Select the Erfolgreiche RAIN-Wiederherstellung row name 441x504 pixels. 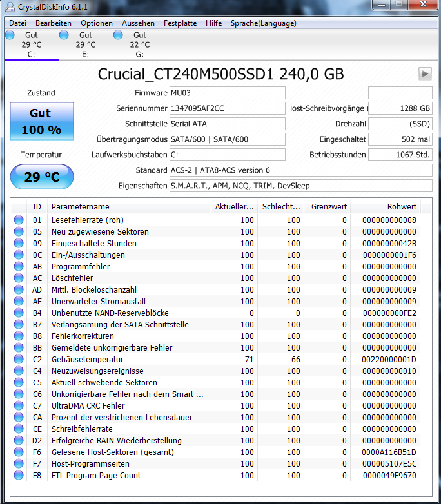(117, 440)
